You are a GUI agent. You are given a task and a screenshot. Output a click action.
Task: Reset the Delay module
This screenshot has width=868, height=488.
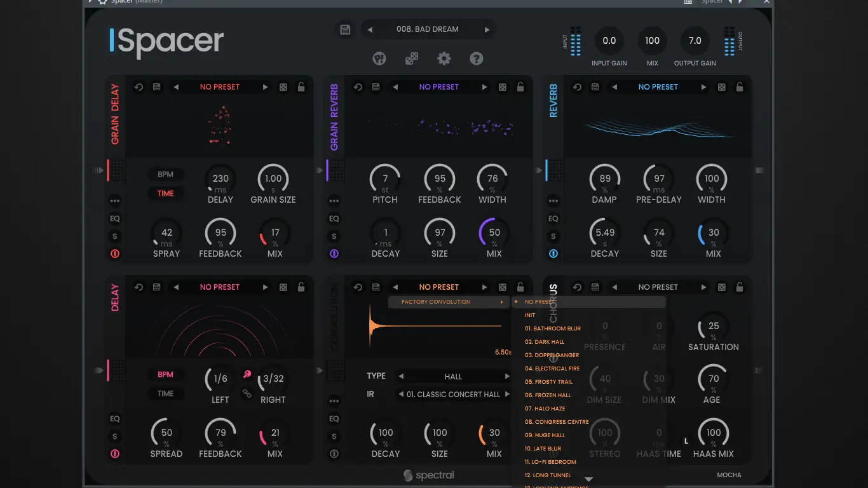pos(139,287)
